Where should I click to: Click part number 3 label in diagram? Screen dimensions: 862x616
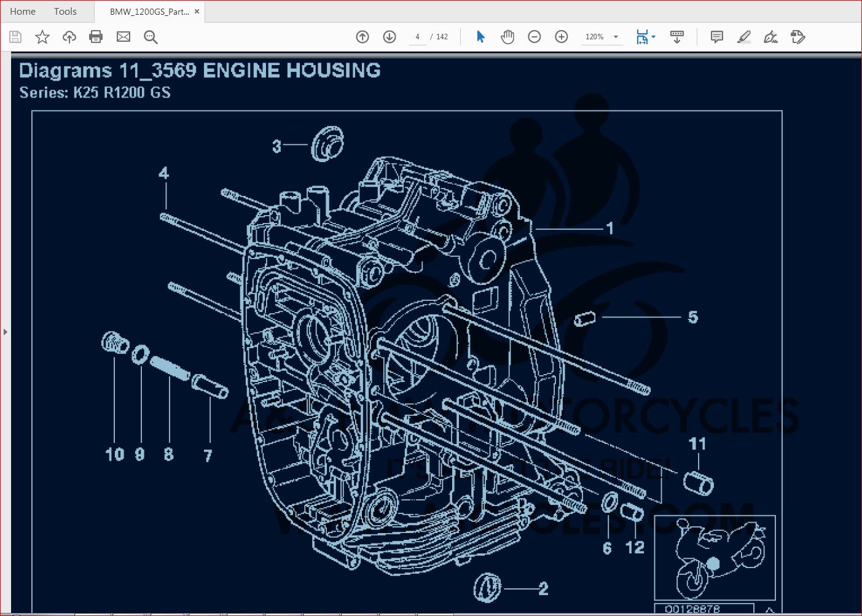(276, 146)
